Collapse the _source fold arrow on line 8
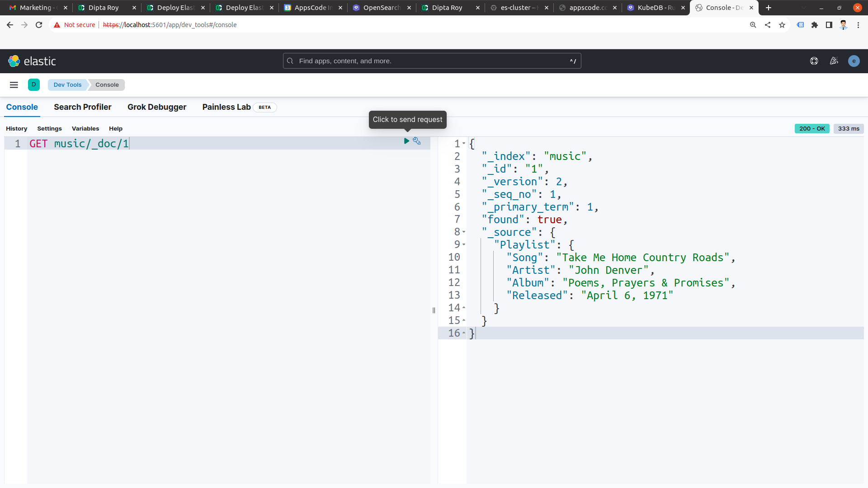868x488 pixels. [x=464, y=232]
